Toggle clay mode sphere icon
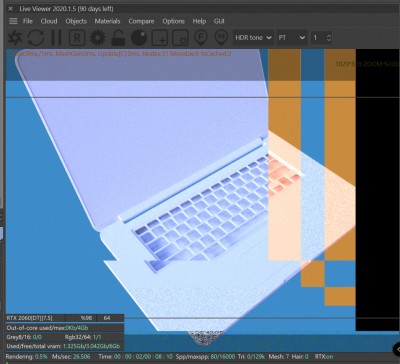Viewport: 400px width, 364px height. click(x=139, y=38)
